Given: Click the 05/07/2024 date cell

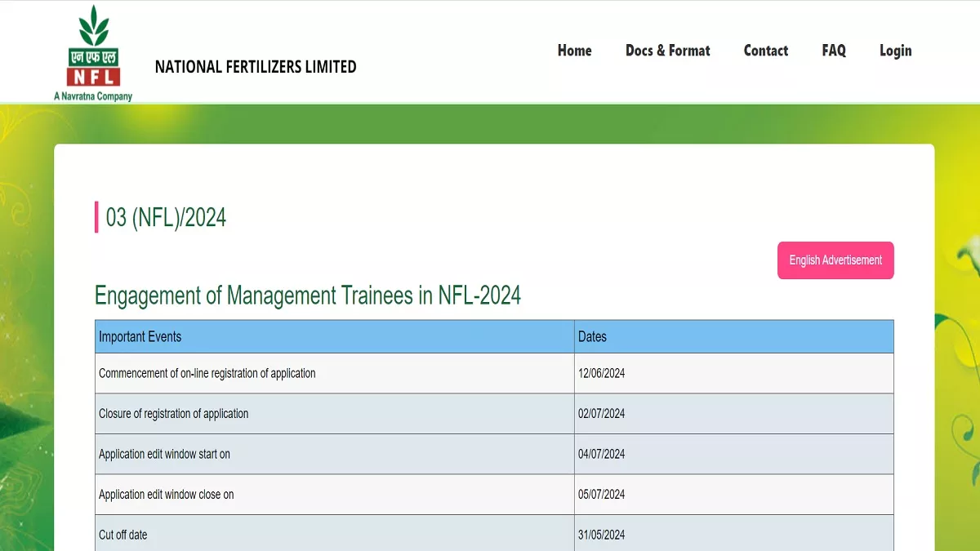Looking at the screenshot, I should click(x=601, y=495).
